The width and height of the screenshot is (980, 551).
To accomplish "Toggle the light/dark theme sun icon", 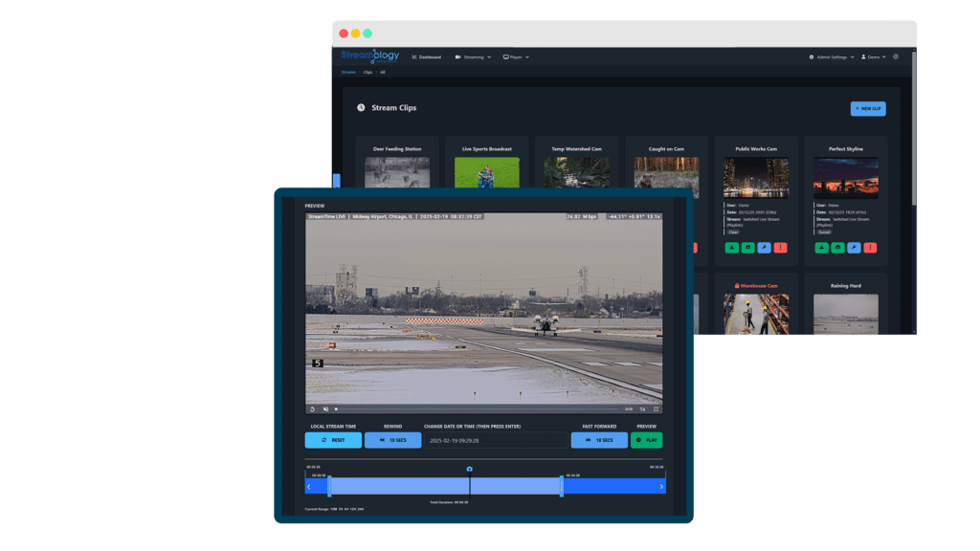I will tap(896, 57).
